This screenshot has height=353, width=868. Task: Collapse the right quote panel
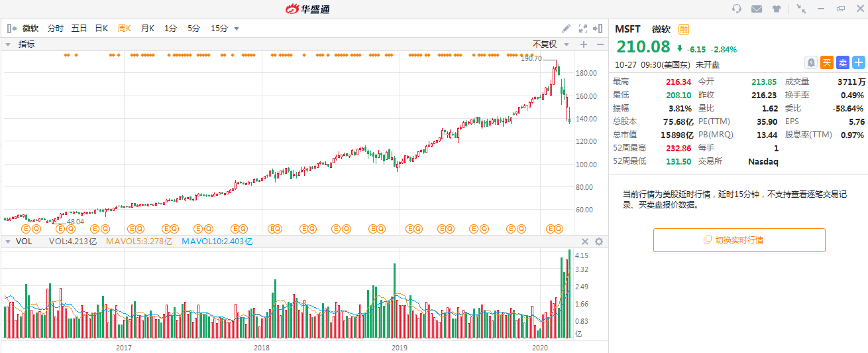[x=598, y=29]
